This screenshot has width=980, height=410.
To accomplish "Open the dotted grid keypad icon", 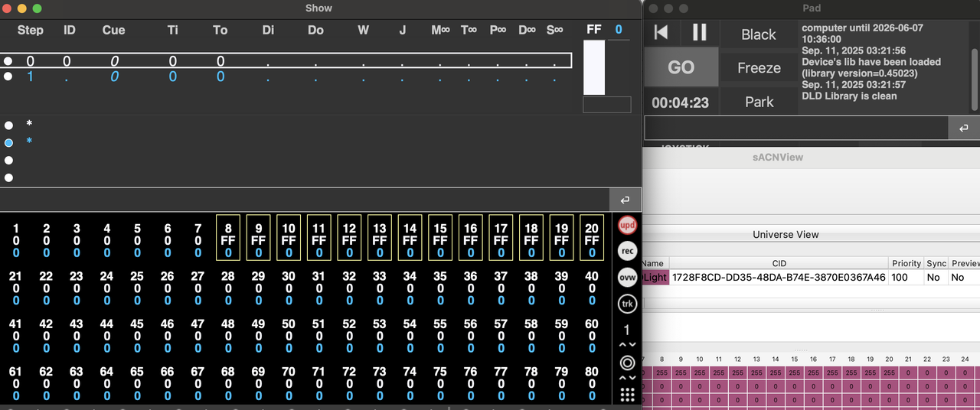I will (x=627, y=395).
